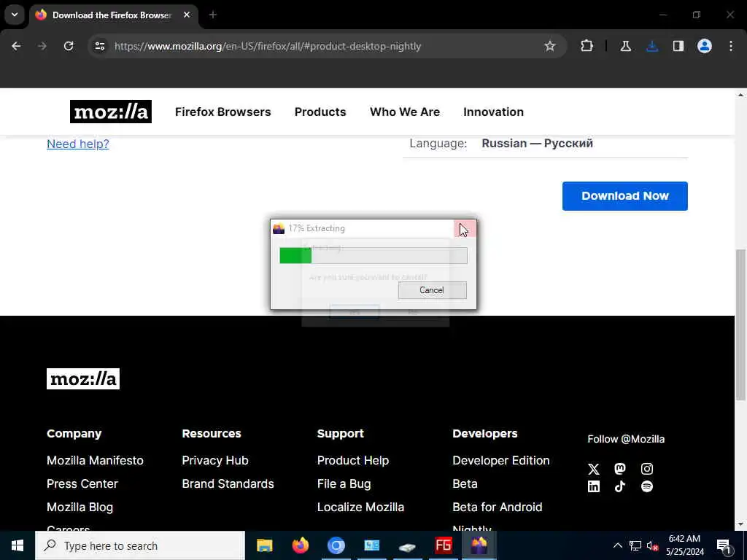Toggle the browser side panel icon
747x560 pixels.
(678, 46)
